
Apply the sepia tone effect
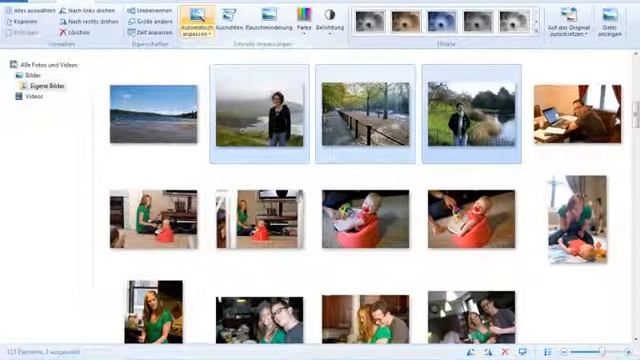click(x=406, y=21)
